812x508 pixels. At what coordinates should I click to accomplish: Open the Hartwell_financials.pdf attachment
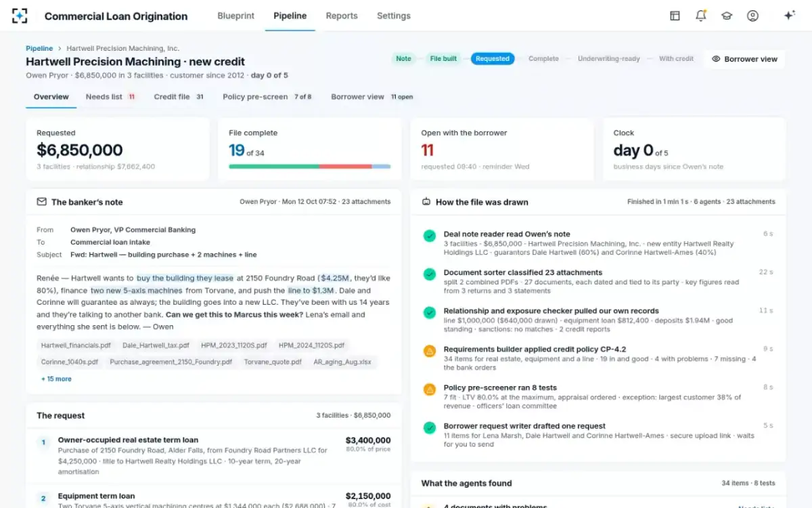(76, 345)
